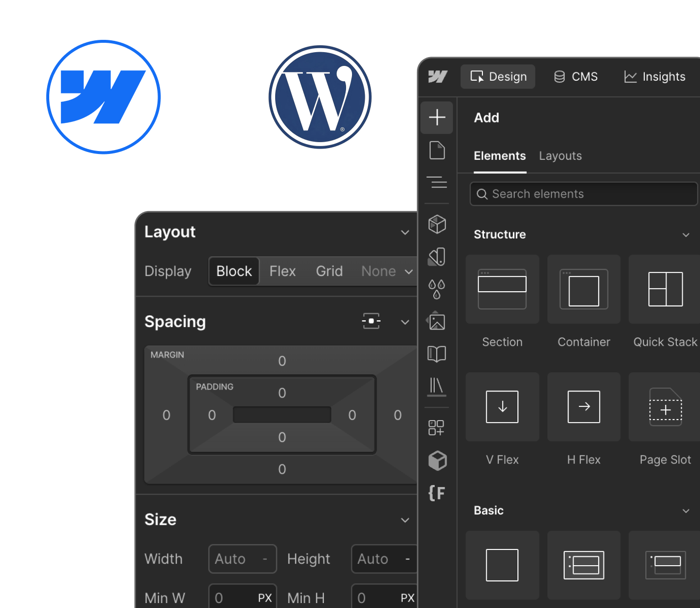This screenshot has height=608, width=700.
Task: Switch to the Design tab
Action: [498, 77]
